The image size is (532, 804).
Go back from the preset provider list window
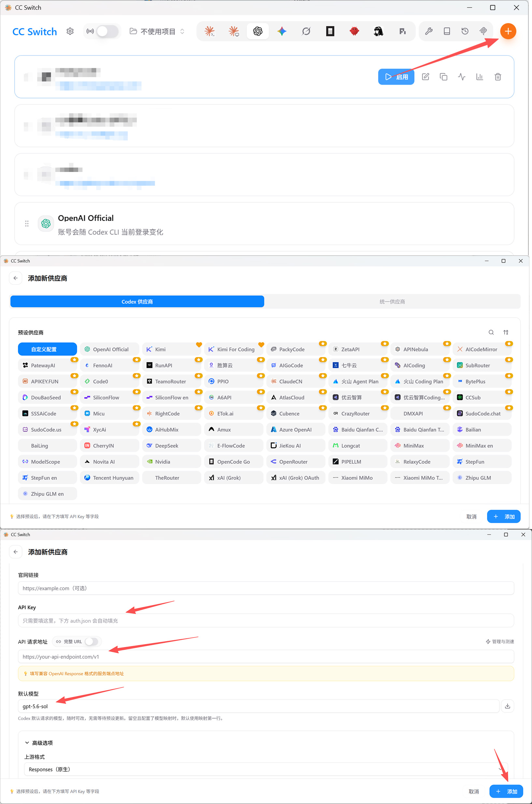point(16,278)
